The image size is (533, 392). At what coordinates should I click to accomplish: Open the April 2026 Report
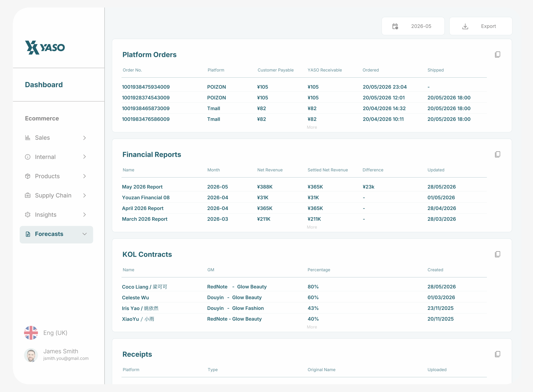click(x=143, y=208)
